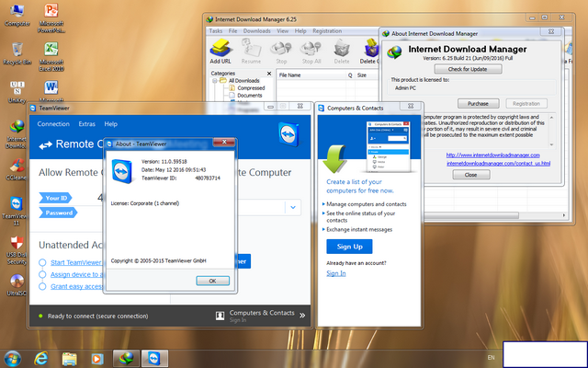Open the Downloads menu in IDM
This screenshot has height=368, width=588.
click(257, 30)
